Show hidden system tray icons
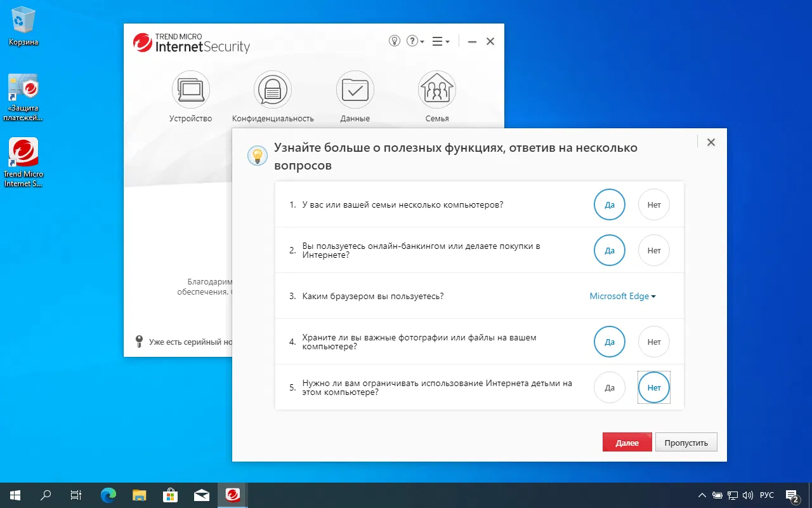This screenshot has height=508, width=812. coord(702,495)
